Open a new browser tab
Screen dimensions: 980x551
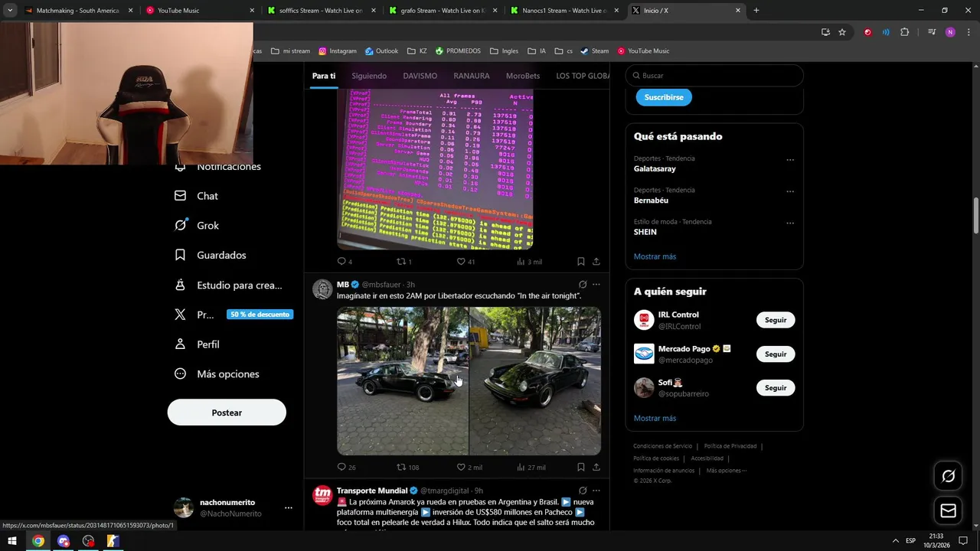756,11
